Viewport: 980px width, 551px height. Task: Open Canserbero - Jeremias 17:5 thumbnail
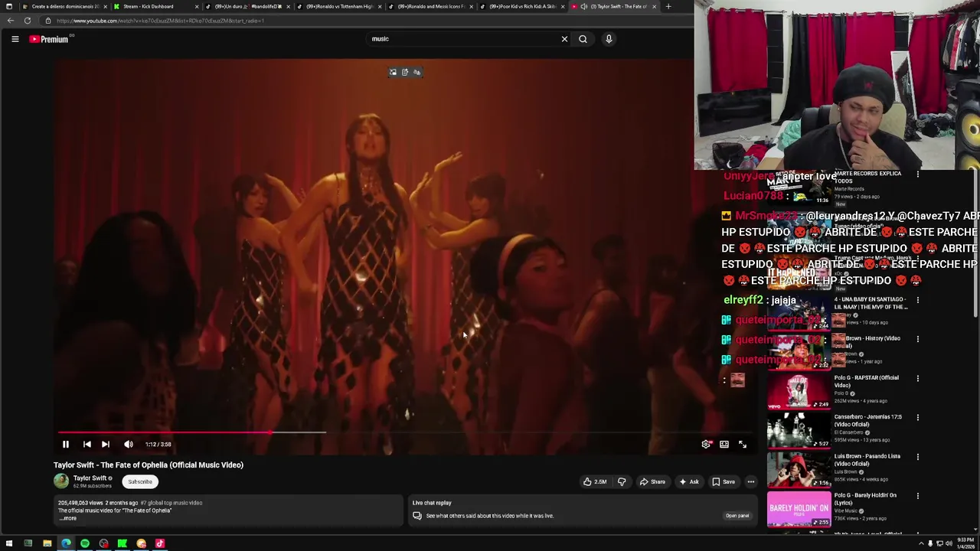(x=799, y=430)
